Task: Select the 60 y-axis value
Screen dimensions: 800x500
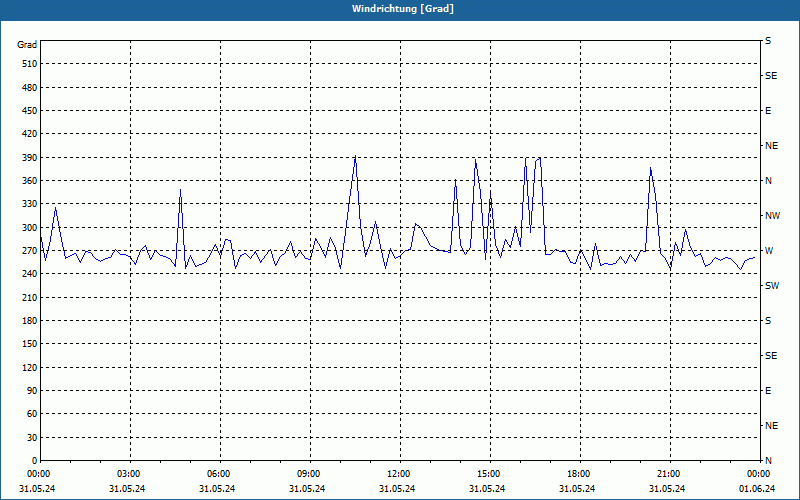Action: (32, 414)
